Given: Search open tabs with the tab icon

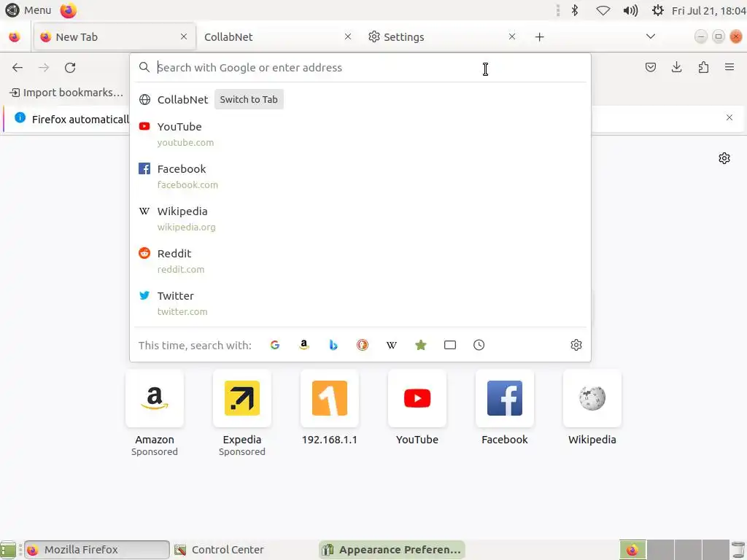Looking at the screenshot, I should click(x=449, y=345).
